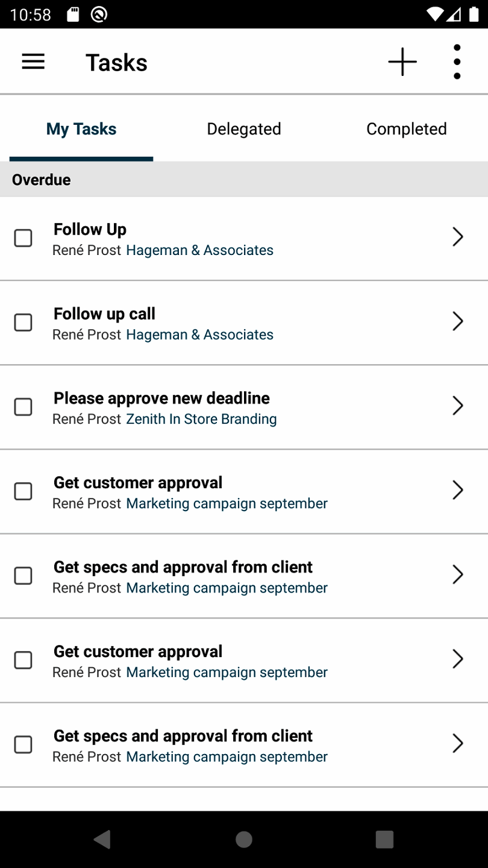Switch to the Completed tab

pyautogui.click(x=406, y=129)
